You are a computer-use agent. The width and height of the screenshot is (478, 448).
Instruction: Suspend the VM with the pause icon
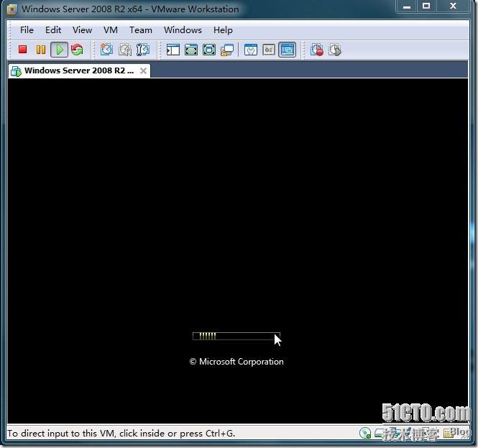pos(40,50)
